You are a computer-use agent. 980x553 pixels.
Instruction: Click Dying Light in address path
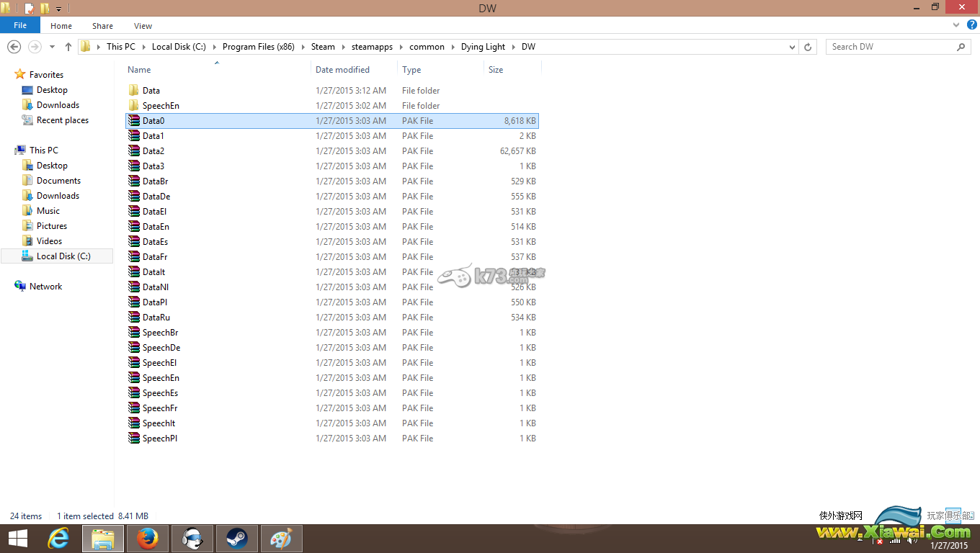point(483,47)
